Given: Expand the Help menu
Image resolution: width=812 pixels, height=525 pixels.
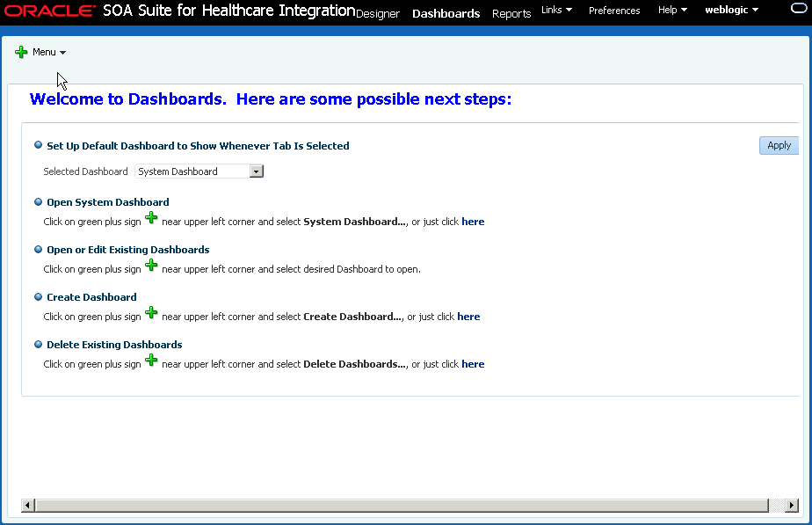Looking at the screenshot, I should 672,10.
